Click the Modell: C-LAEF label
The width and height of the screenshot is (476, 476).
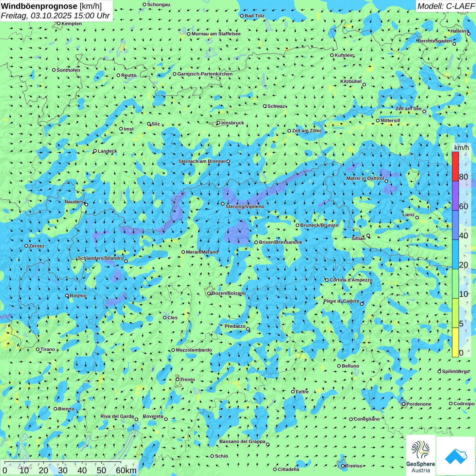[x=446, y=6]
